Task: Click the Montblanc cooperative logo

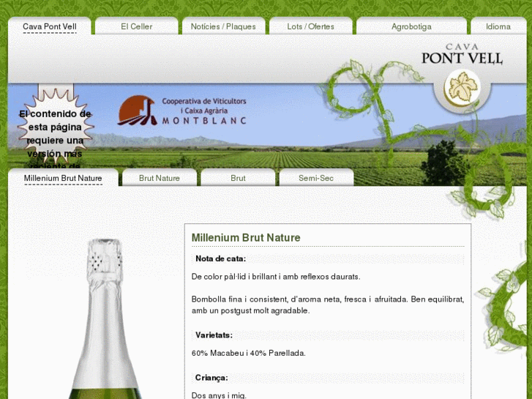Action: pyautogui.click(x=182, y=111)
